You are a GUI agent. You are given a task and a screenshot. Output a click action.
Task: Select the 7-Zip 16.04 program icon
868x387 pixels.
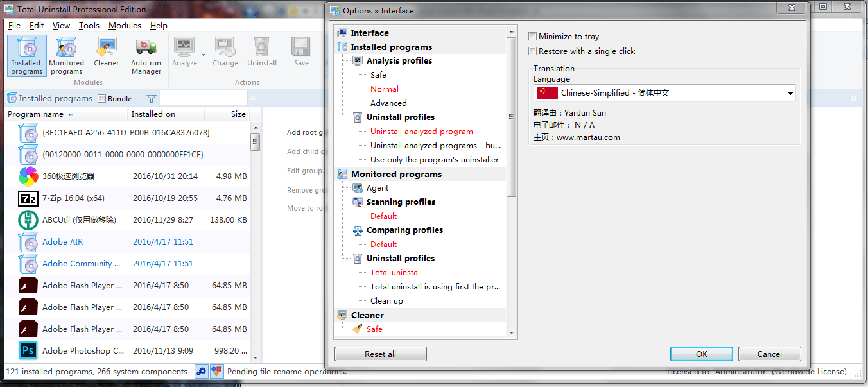[28, 198]
